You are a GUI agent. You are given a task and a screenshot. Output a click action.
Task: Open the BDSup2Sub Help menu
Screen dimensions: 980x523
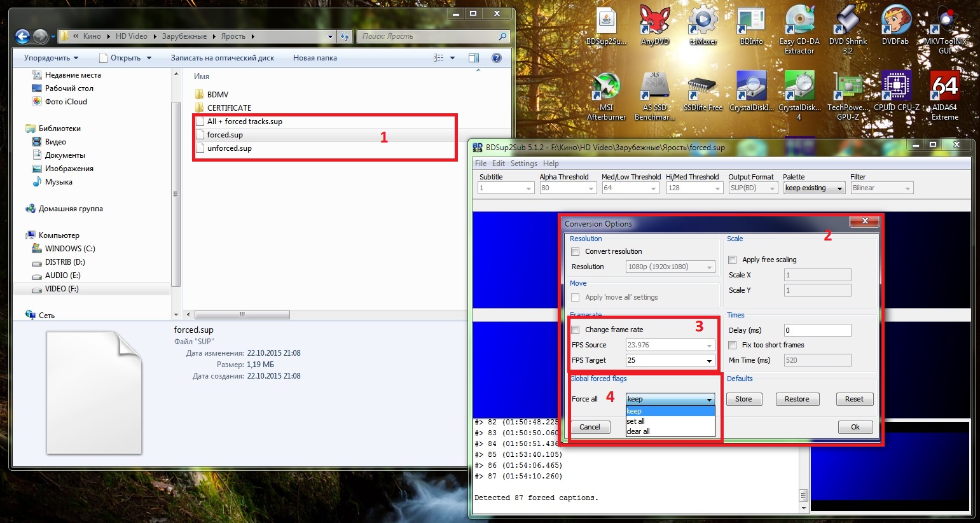(551, 164)
